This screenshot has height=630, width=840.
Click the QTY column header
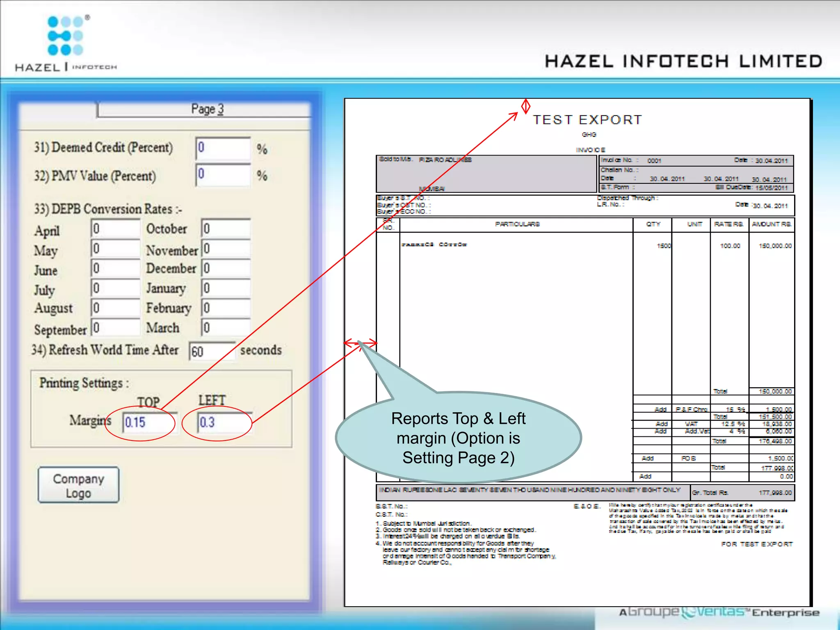(653, 224)
